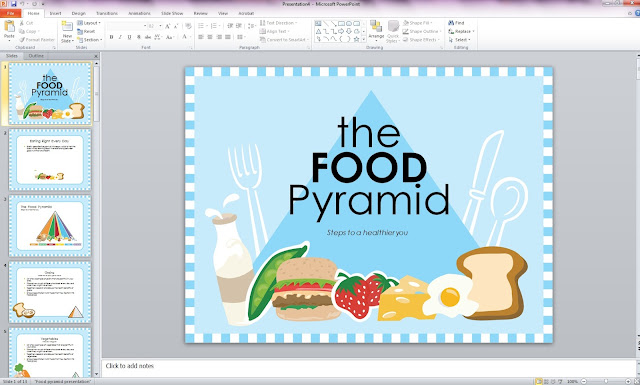The height and width of the screenshot is (385, 640).
Task: Open the font name dropdown arrow
Action: [x=145, y=26]
